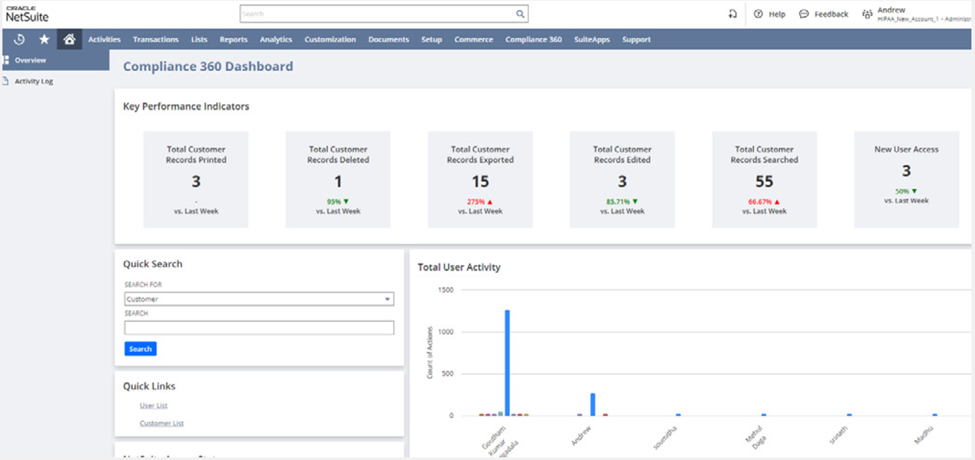
Task: Click the Feedback speech bubble icon
Action: pyautogui.click(x=804, y=14)
